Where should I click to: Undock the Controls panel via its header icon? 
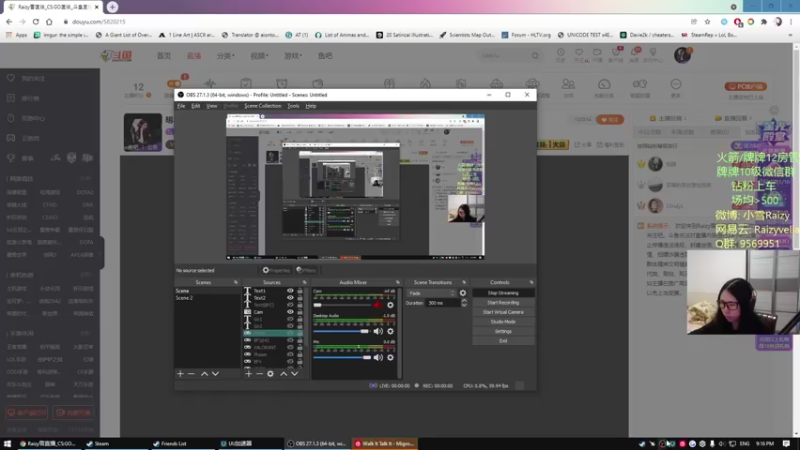tap(531, 282)
